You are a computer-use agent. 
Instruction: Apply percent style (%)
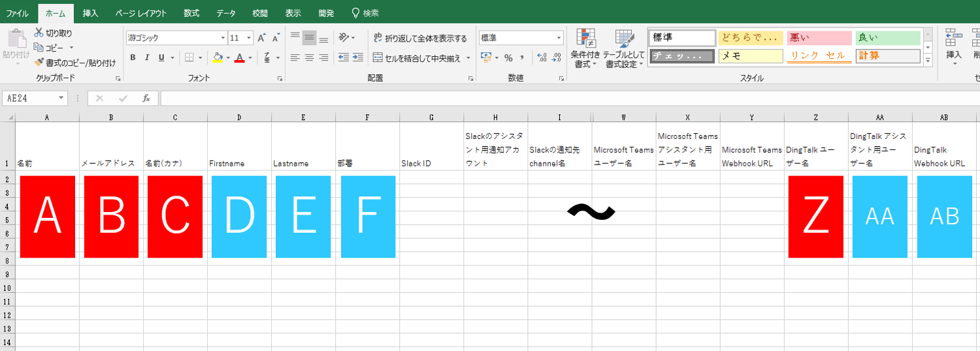(x=508, y=57)
